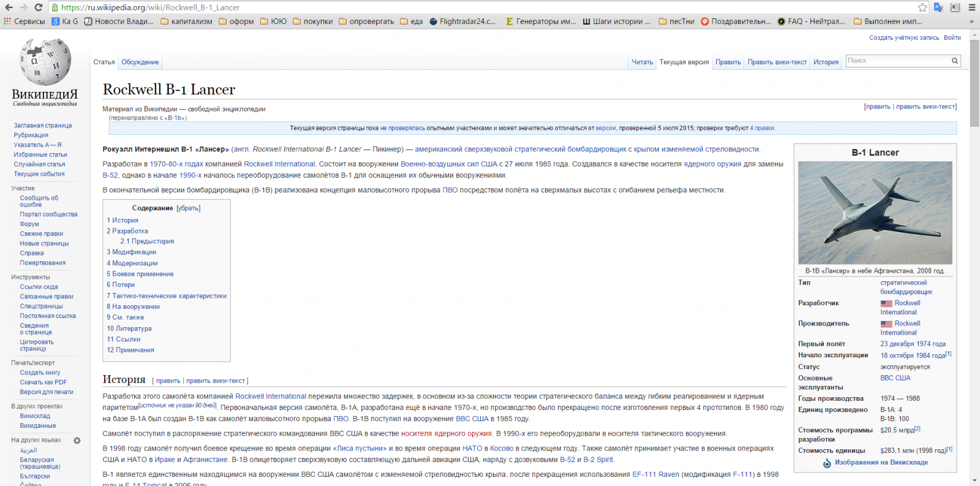Collapse contents via the 'убрать' toggle
The image size is (980, 486).
click(x=188, y=208)
